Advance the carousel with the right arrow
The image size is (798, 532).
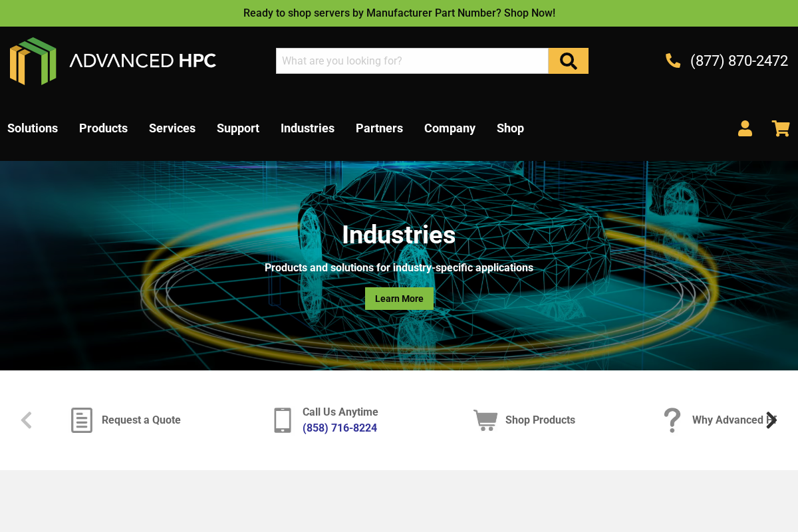[x=772, y=420]
